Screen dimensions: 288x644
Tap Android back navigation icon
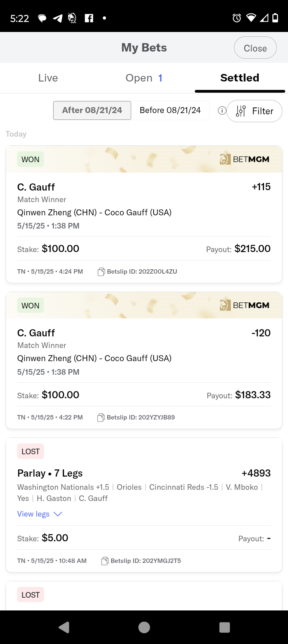tap(64, 627)
